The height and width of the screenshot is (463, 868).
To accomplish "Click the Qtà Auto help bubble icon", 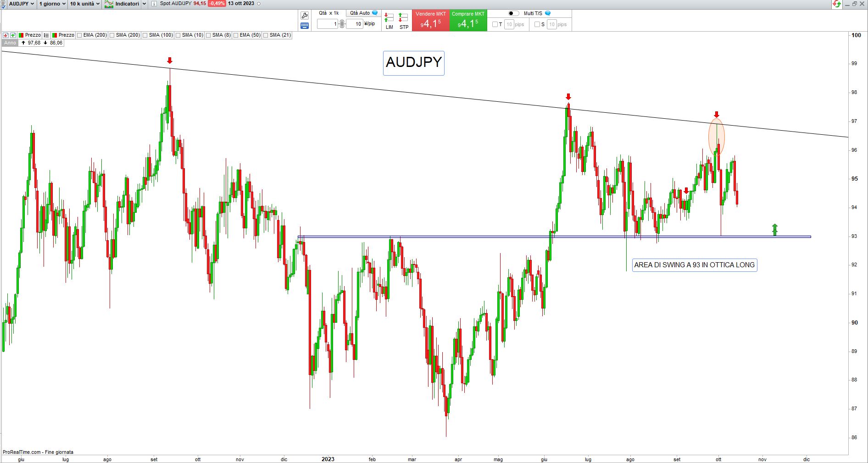I will [x=375, y=13].
